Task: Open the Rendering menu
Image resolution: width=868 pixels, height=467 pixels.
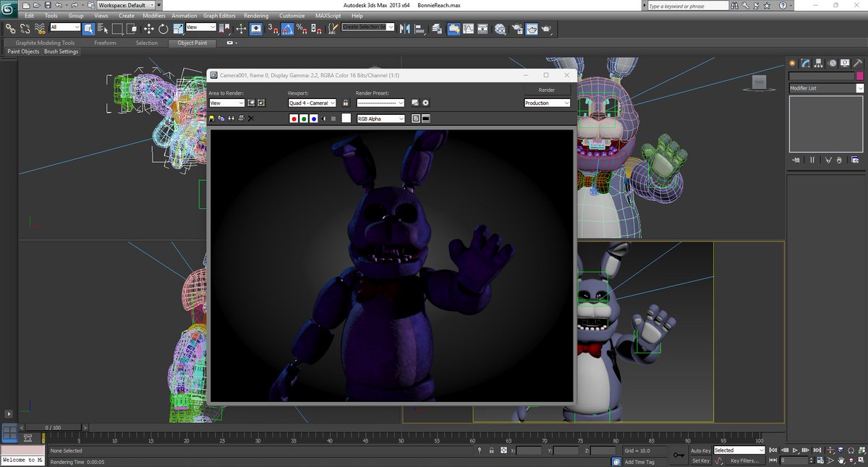Action: pyautogui.click(x=256, y=15)
